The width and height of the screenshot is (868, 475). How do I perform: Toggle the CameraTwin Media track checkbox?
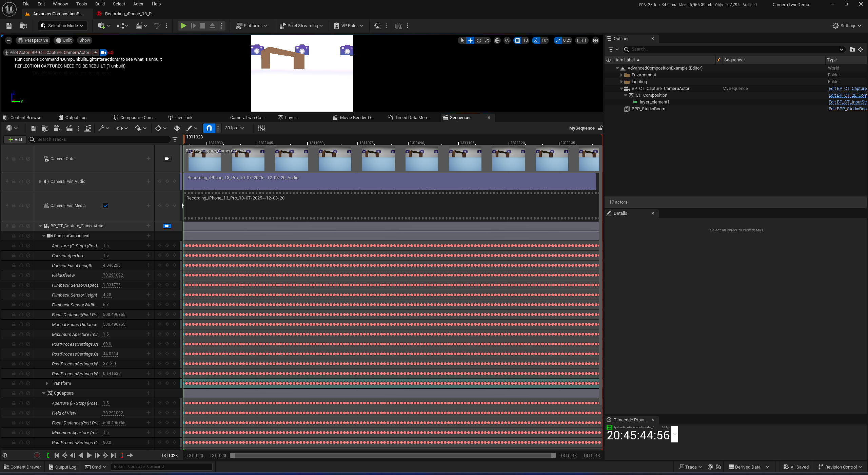pyautogui.click(x=105, y=206)
